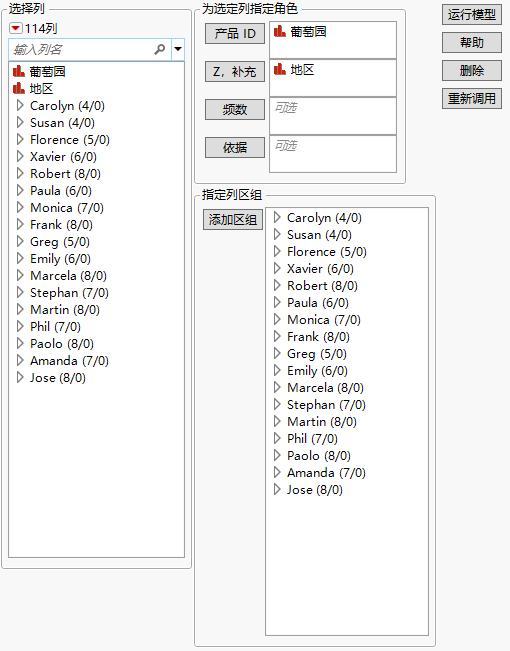Expand Paolo (8/0) group in 选择列 list

[x=20, y=344]
